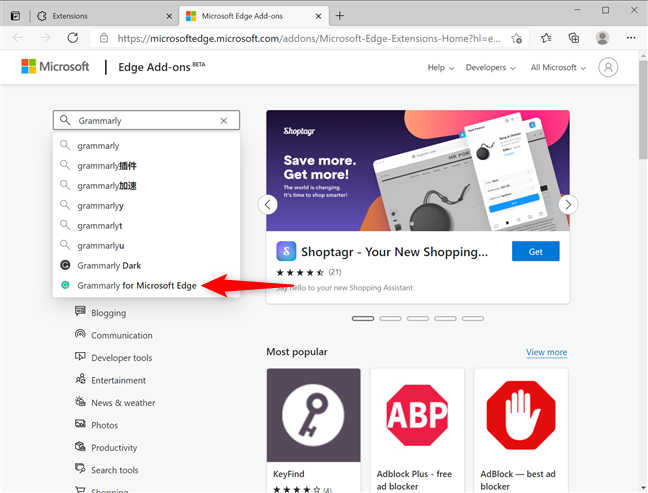Open the Adblock Plus extension thumbnail

pyautogui.click(x=417, y=415)
